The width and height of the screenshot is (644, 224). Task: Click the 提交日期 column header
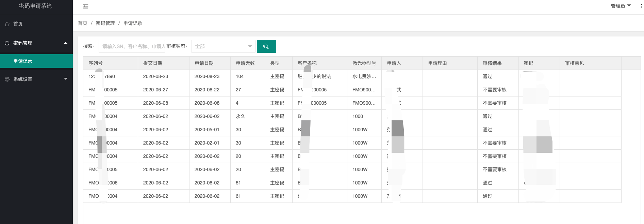[x=153, y=63]
